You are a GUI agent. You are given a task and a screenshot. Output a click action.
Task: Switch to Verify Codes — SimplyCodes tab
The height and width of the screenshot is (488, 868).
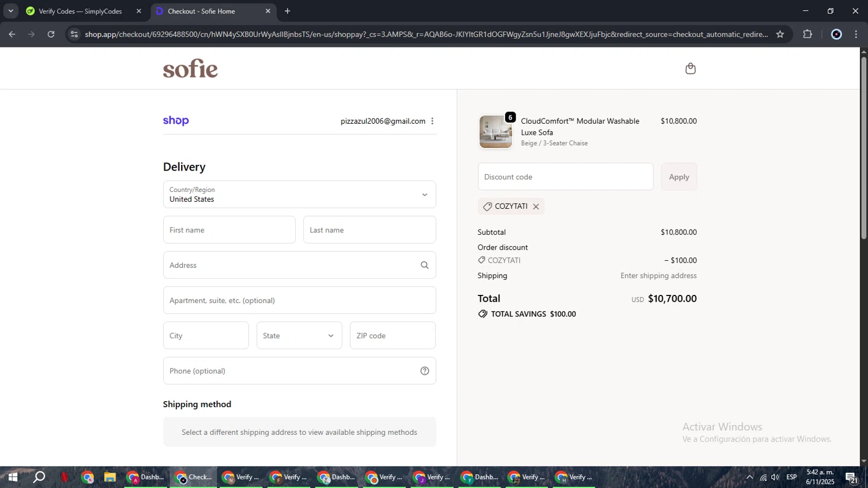click(80, 11)
